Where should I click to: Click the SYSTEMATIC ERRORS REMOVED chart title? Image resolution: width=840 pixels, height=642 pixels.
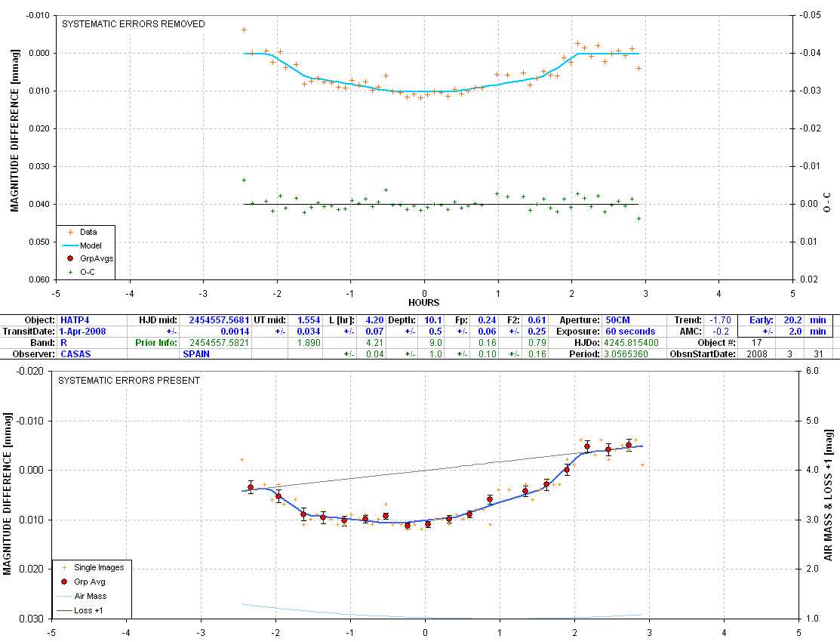134,24
